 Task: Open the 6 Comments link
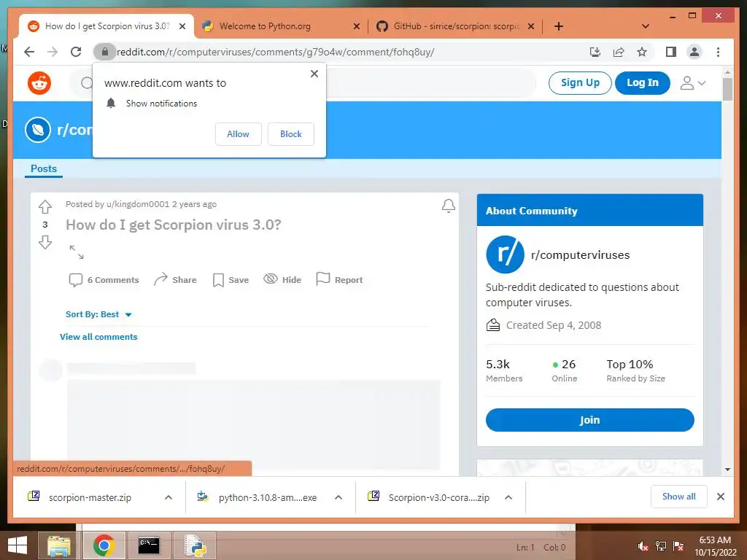coord(104,280)
